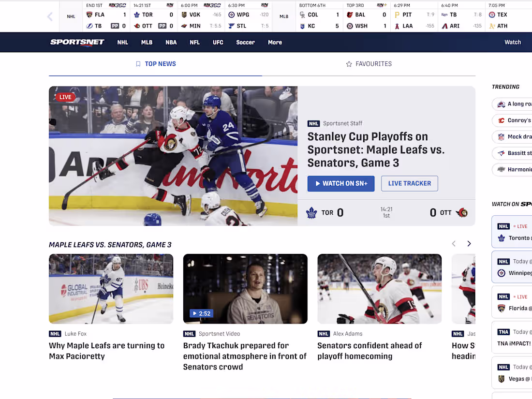The image size is (532, 399).
Task: Click Minnesota Wild logo in scoreboard
Action: (x=184, y=26)
